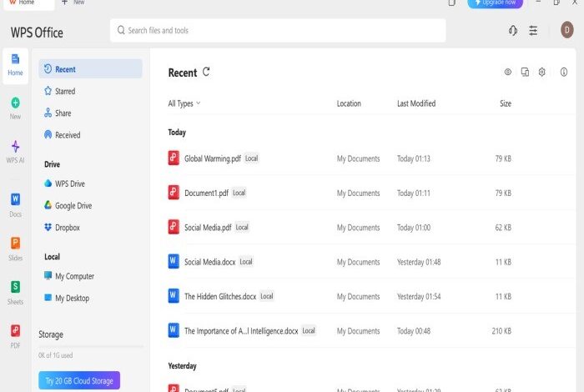Open Sheets from the left sidebar

click(x=15, y=293)
